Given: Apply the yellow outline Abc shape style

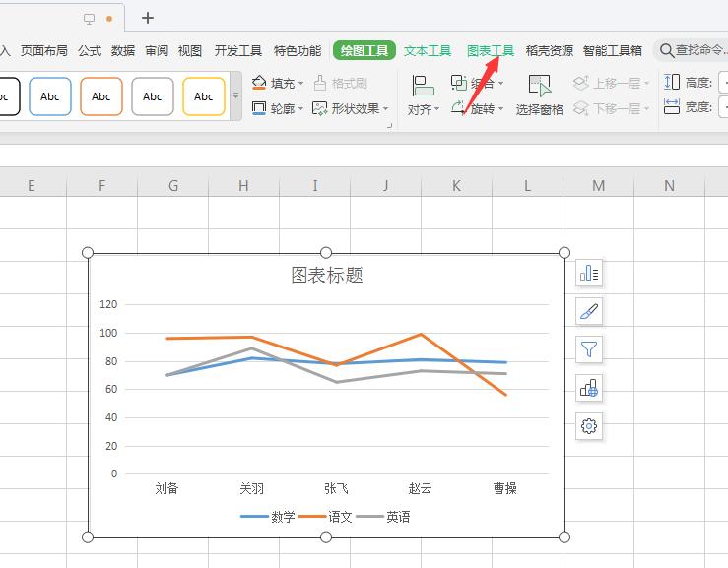Looking at the screenshot, I should click(x=204, y=96).
